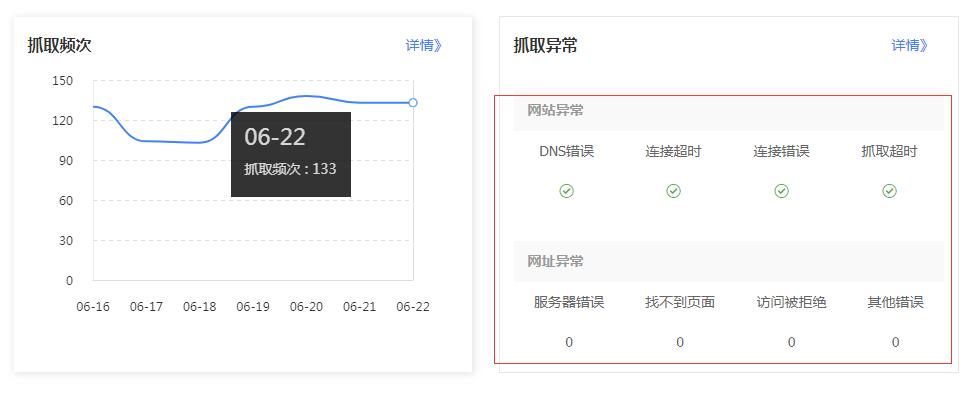This screenshot has width=980, height=401.
Task: Click the 06-19 x-axis date label
Action: click(x=253, y=307)
